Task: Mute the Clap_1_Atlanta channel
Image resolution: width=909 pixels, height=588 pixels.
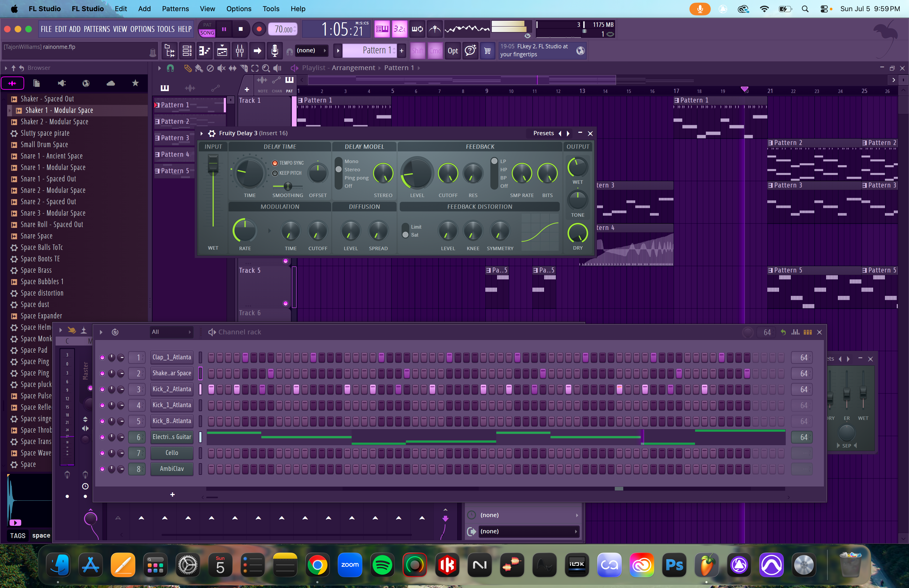Action: coord(102,357)
